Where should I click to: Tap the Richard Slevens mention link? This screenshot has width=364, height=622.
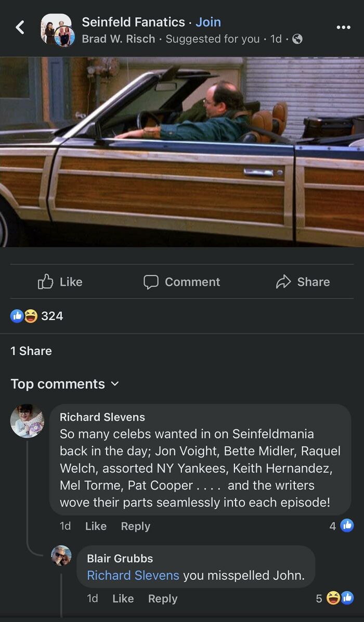pos(133,575)
